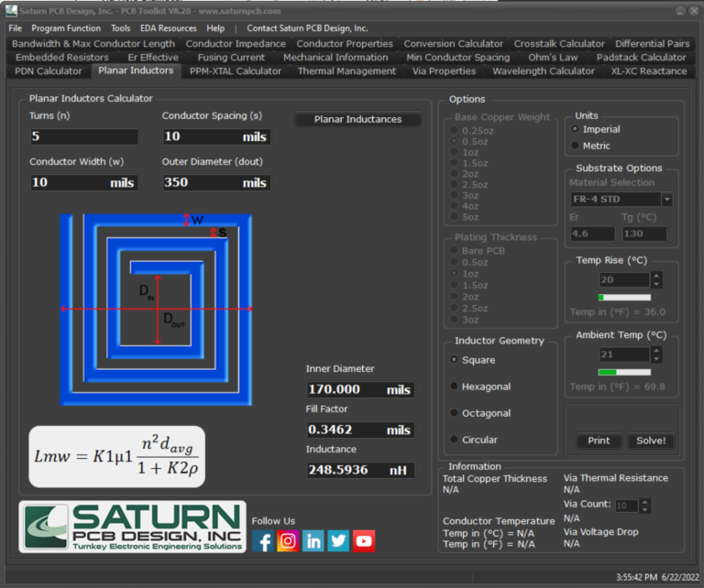The image size is (704, 588).
Task: Select the Metric units radio button
Action: (576, 146)
